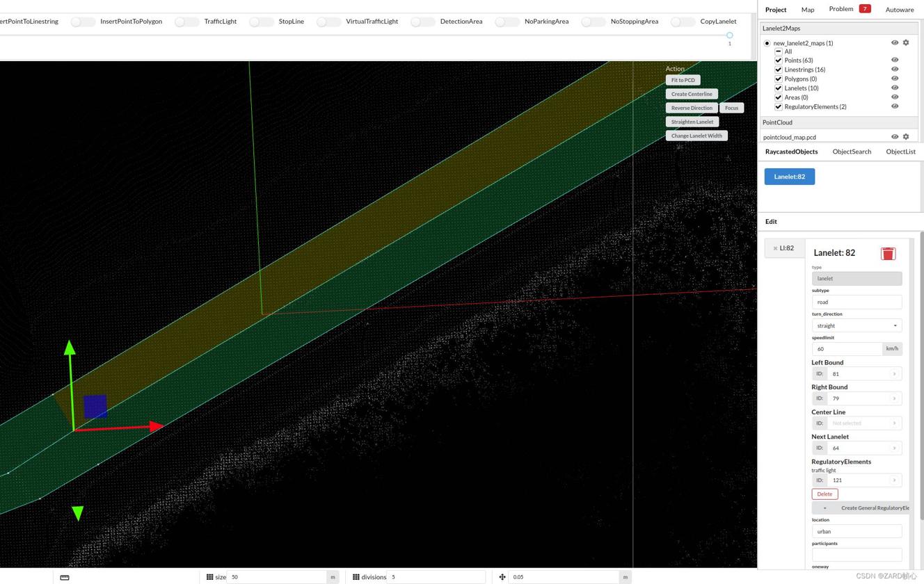Click the Reverse Direction button
This screenshot has height=584, width=924.
point(692,108)
